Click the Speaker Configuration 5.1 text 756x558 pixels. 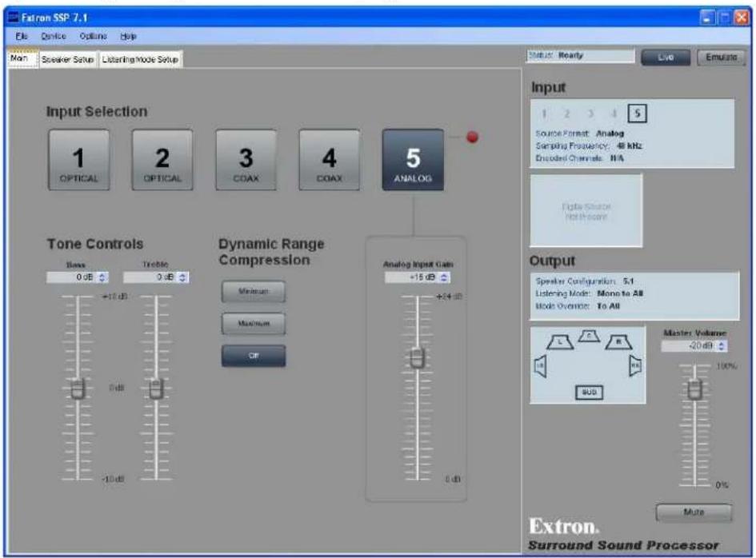coord(584,281)
